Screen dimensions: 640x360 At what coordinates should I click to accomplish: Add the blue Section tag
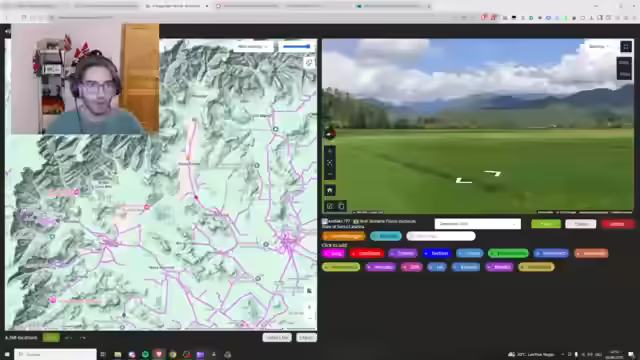coord(437,253)
